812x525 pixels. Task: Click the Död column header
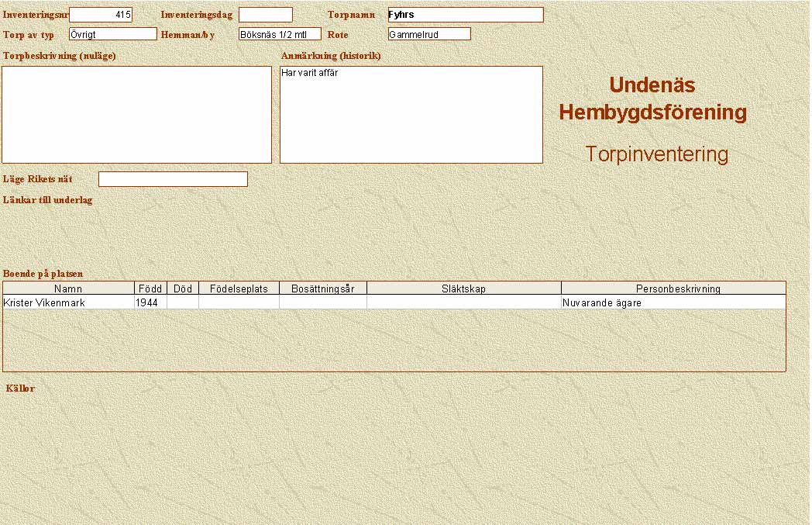coord(183,288)
